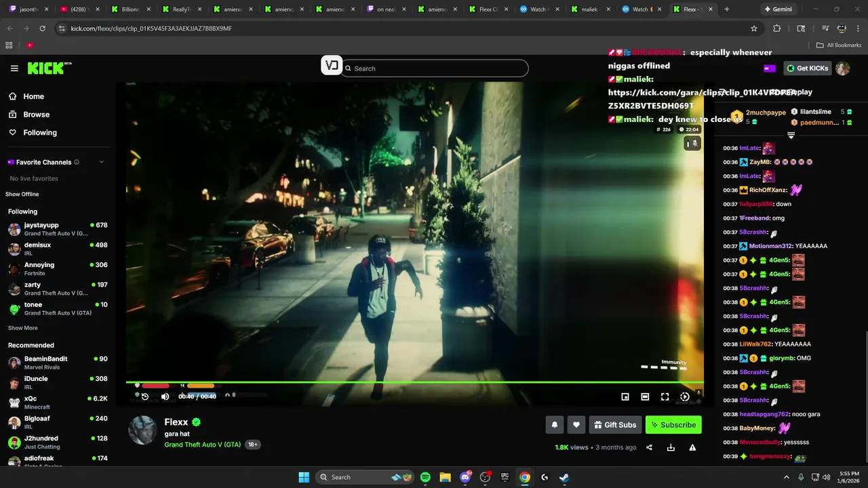Click the replay icon in player controls

(144, 396)
